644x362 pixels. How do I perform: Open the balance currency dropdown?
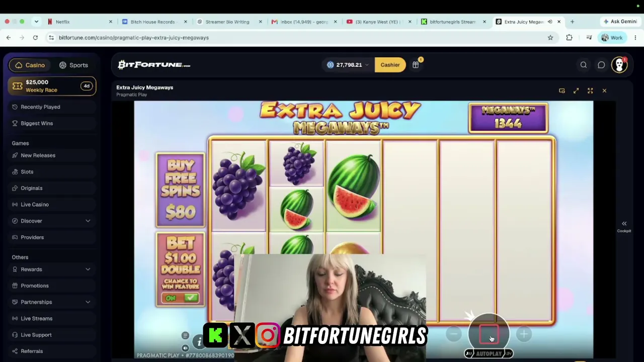click(348, 65)
